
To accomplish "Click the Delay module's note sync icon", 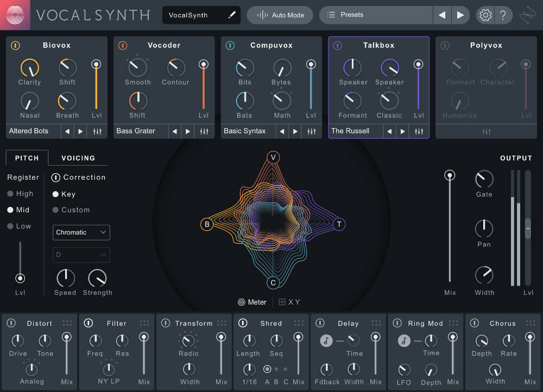I will [x=326, y=341].
